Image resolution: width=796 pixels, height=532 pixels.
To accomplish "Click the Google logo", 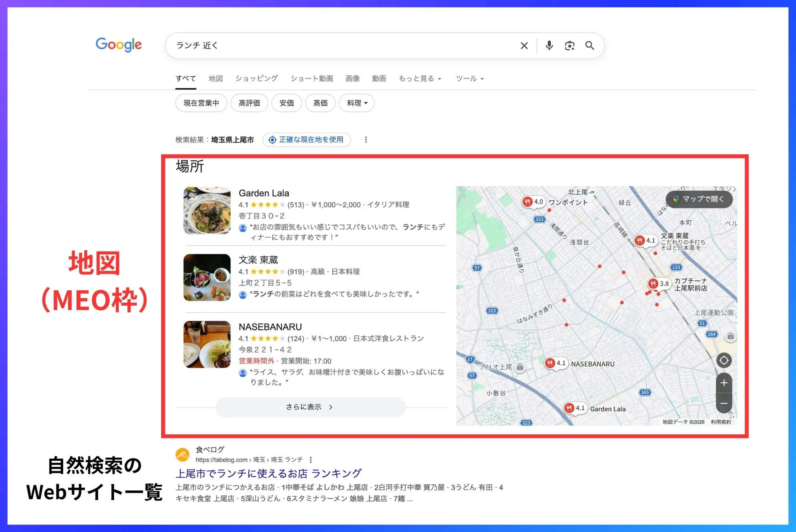I will (x=118, y=45).
